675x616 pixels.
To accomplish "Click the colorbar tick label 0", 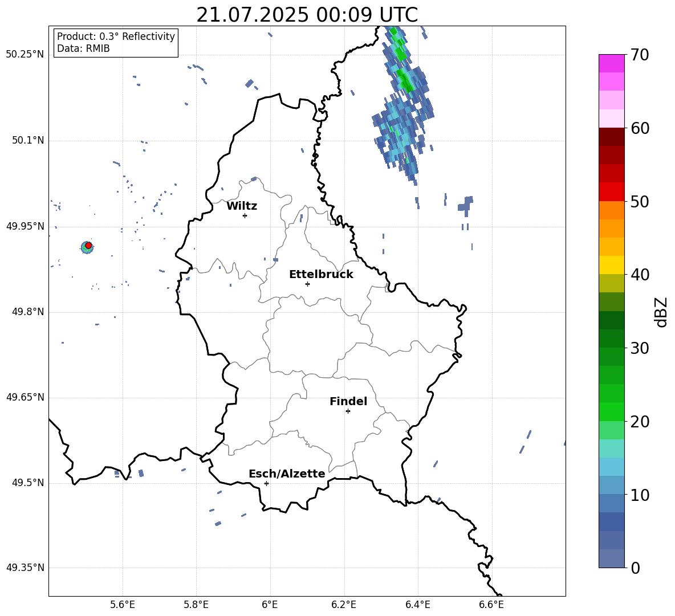I will (x=636, y=568).
